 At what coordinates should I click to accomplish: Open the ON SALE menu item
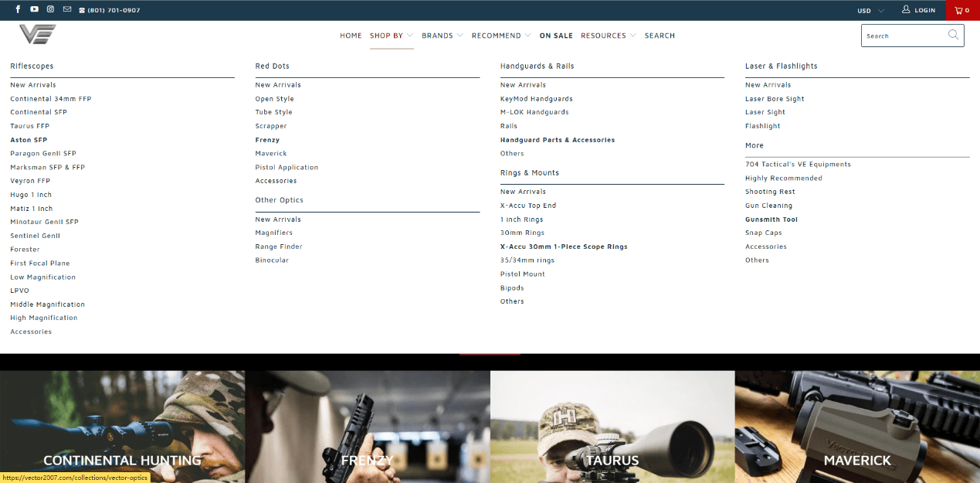point(556,36)
